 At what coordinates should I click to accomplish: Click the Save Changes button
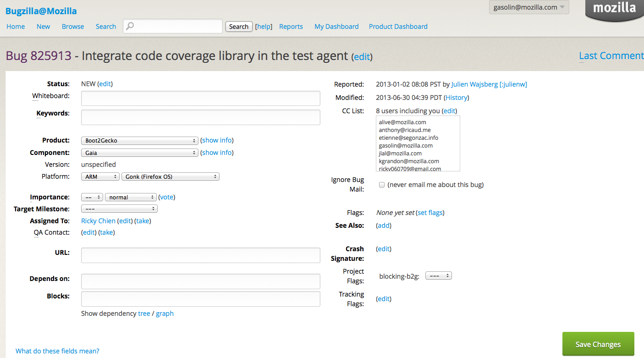[598, 344]
